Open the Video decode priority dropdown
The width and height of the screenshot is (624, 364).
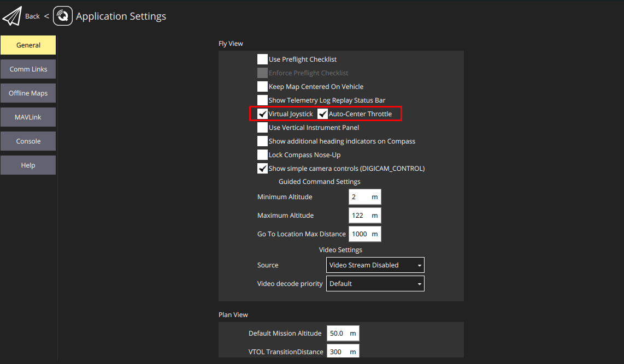click(375, 283)
